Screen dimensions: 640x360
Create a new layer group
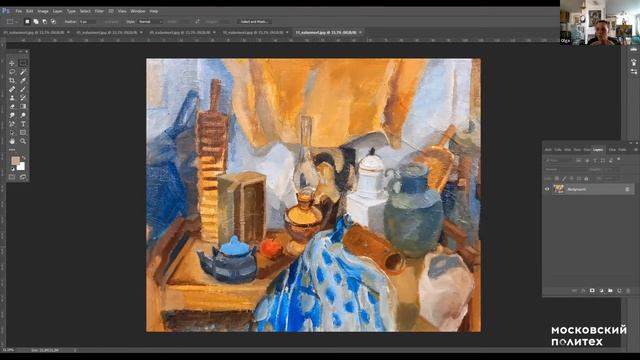click(x=610, y=291)
